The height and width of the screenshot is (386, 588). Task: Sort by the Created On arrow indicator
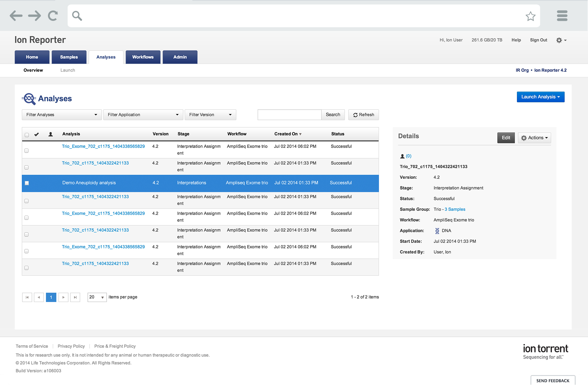coord(300,134)
